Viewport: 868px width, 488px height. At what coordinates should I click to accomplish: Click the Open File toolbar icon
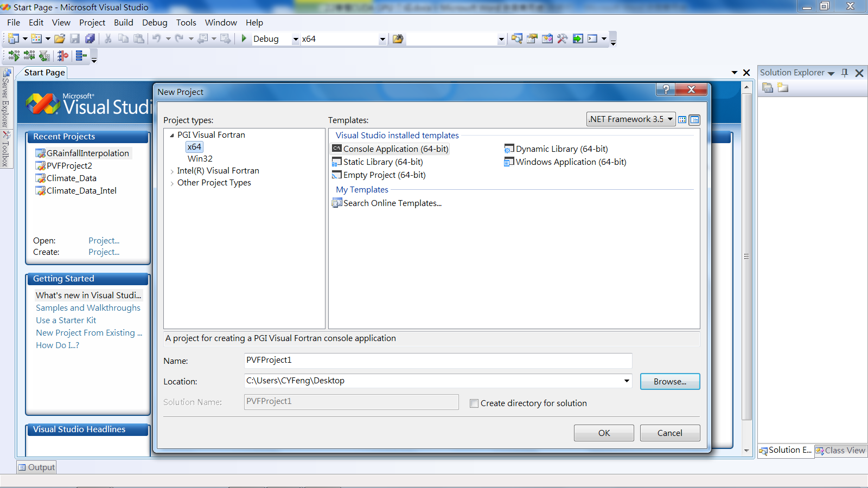(60, 38)
